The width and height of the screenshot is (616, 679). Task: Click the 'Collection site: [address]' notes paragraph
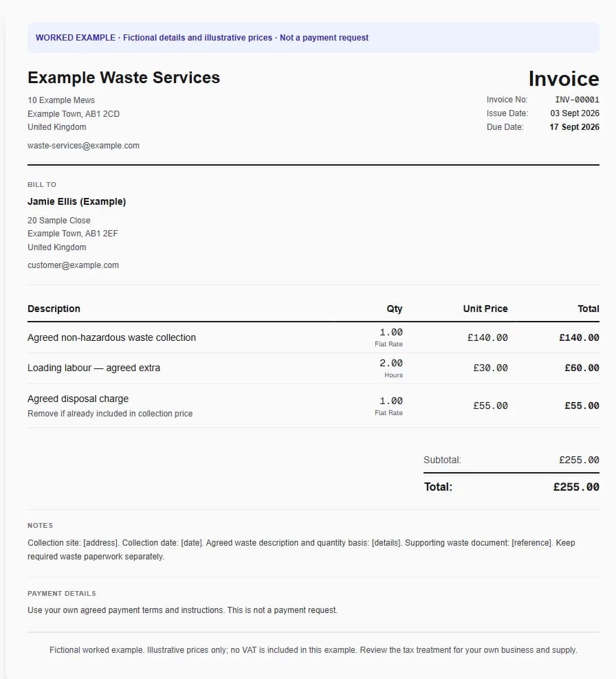click(x=301, y=550)
